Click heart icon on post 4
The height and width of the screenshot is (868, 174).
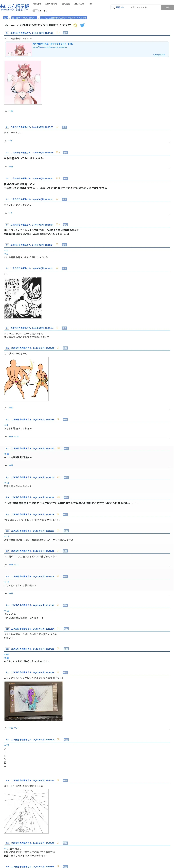[x=57, y=178]
